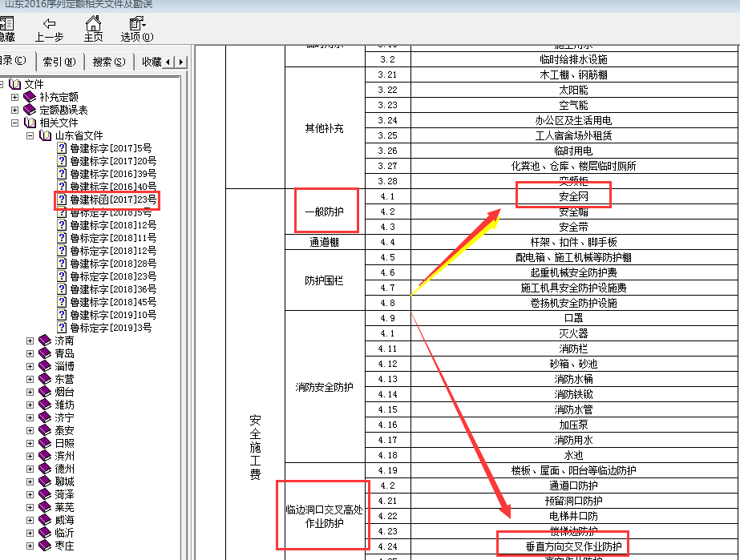The width and height of the screenshot is (740, 560).
Task: Expand the 泰安 tree node
Action: point(30,430)
